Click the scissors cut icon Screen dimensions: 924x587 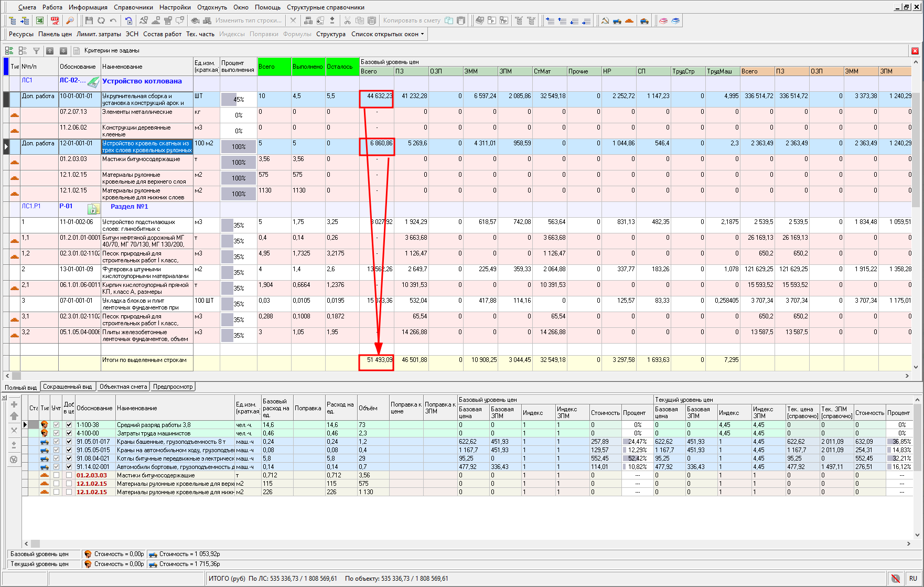pyautogui.click(x=347, y=20)
